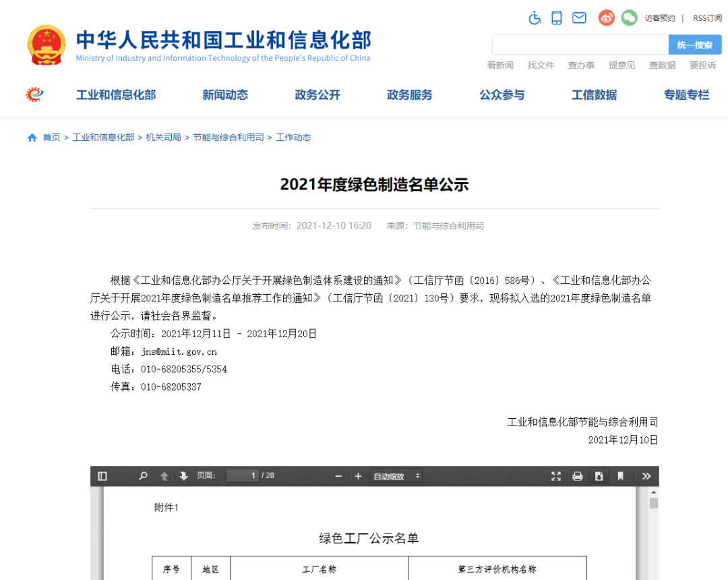Click the PDF vertical scrollbar thumb
Screen dimensions: 728x580
(x=654, y=503)
